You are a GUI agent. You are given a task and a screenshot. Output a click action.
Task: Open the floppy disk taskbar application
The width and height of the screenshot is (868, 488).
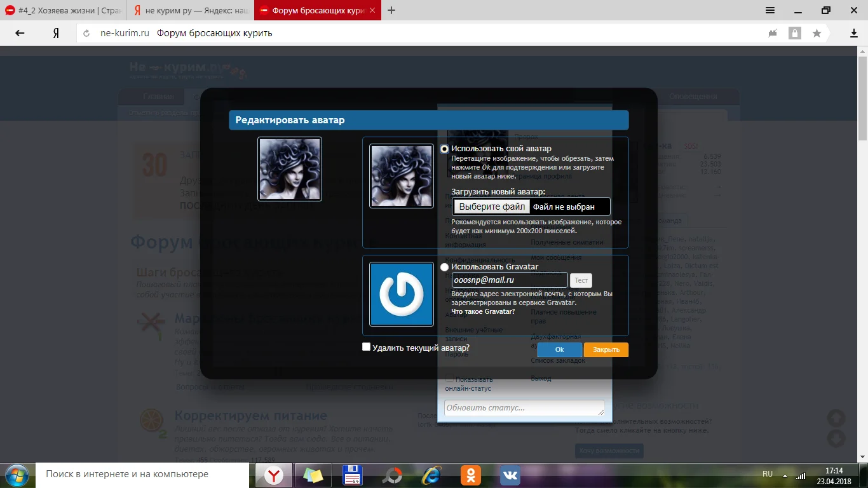point(353,475)
